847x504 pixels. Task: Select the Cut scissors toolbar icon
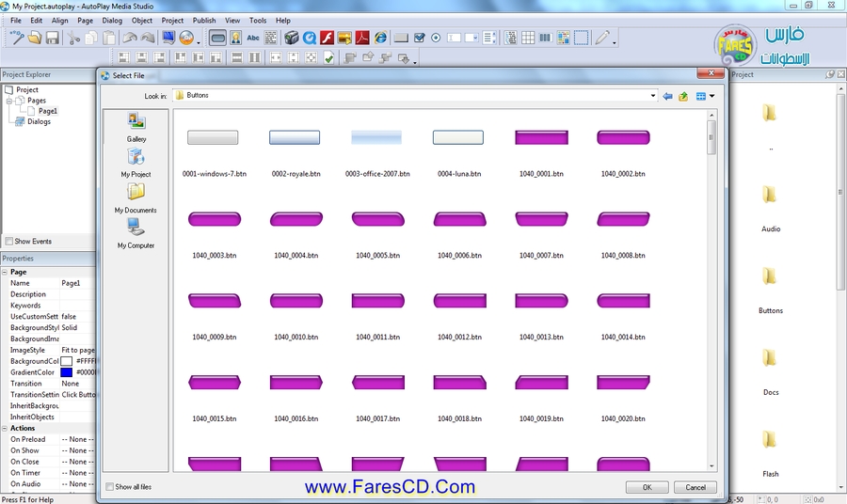[x=73, y=39]
